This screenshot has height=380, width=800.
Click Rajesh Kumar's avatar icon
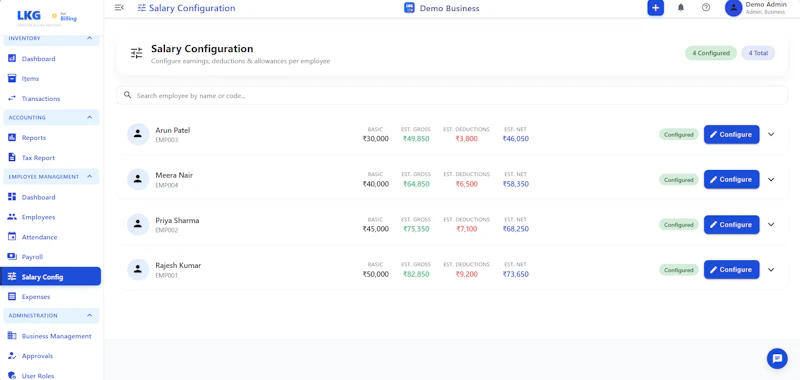point(138,269)
